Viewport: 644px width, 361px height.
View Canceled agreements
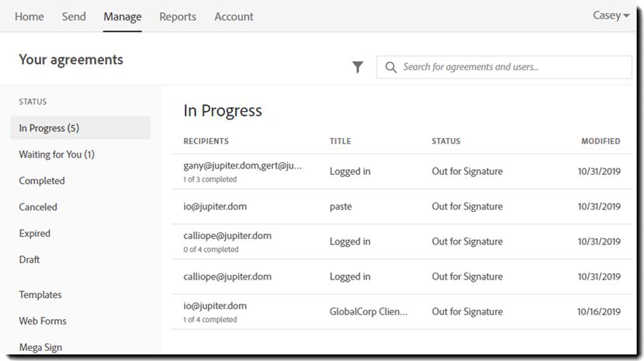38,207
